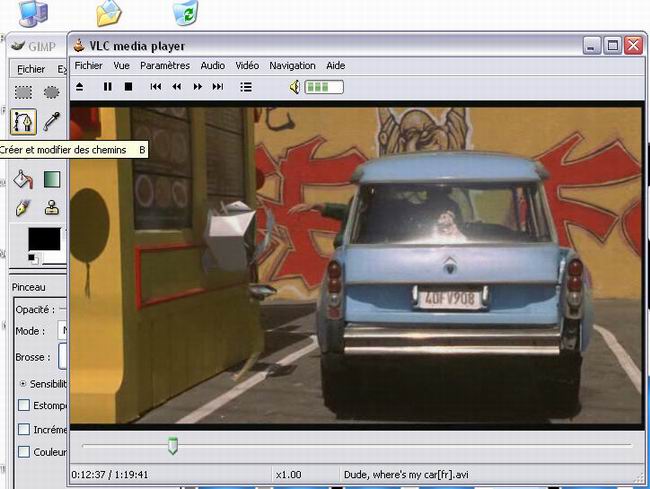Open VLC Audio menu
This screenshot has width=650, height=489.
[x=213, y=66]
